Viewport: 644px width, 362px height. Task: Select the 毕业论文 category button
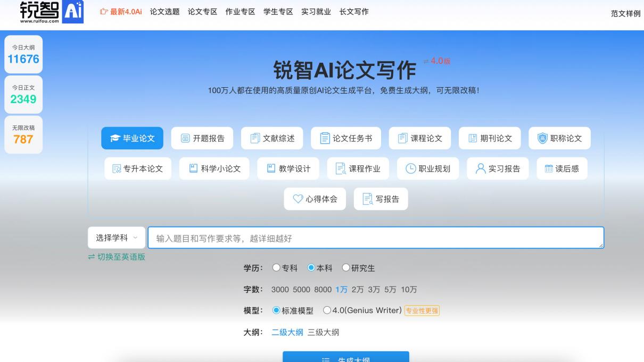133,138
